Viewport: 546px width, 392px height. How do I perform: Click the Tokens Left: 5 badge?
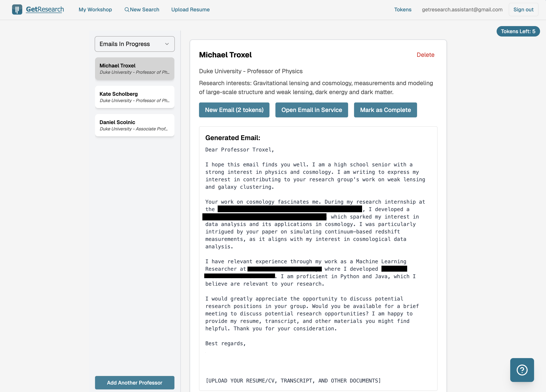point(518,31)
